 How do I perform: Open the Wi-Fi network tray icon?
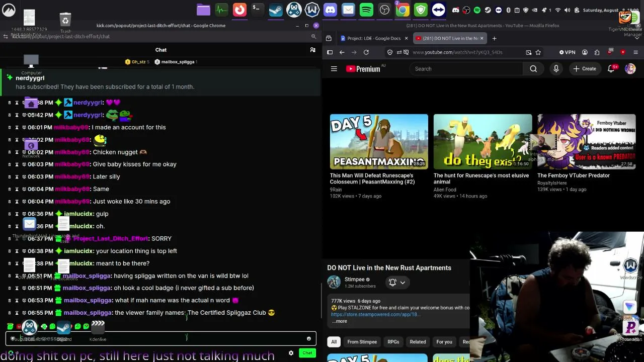(x=557, y=10)
